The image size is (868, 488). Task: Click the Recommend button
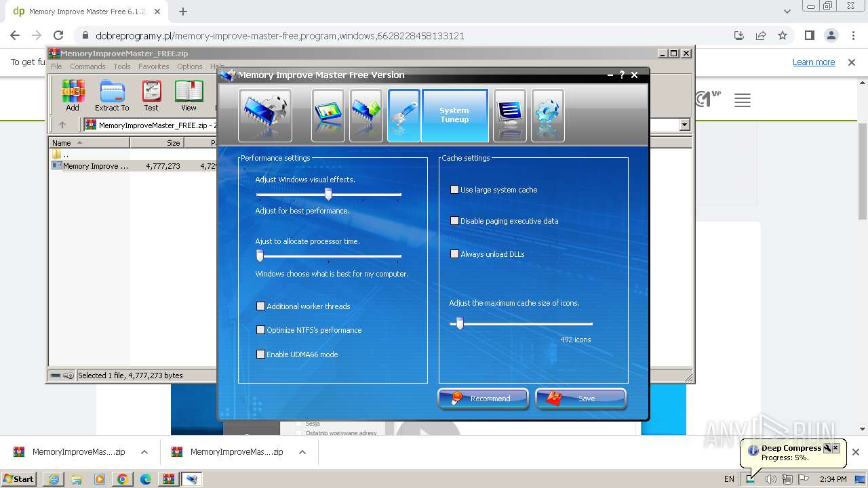click(x=483, y=399)
